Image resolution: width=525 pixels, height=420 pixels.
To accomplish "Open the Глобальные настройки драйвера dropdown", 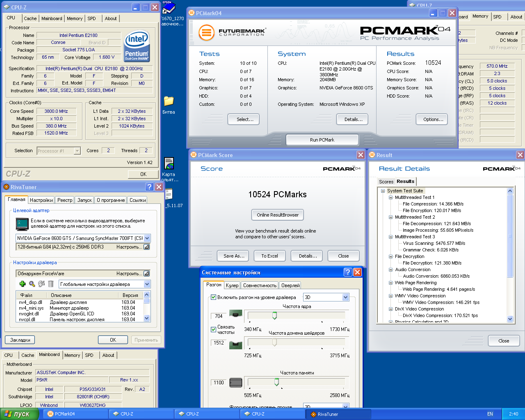I will [x=147, y=284].
